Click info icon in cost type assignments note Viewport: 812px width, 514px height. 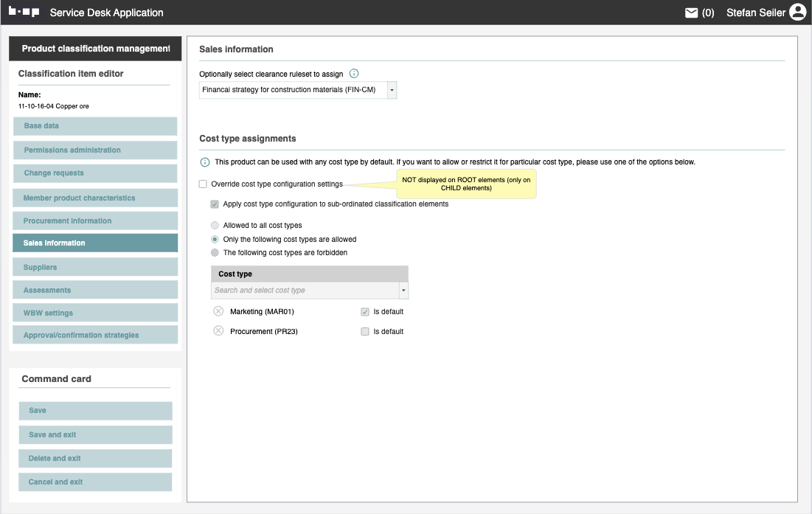205,162
